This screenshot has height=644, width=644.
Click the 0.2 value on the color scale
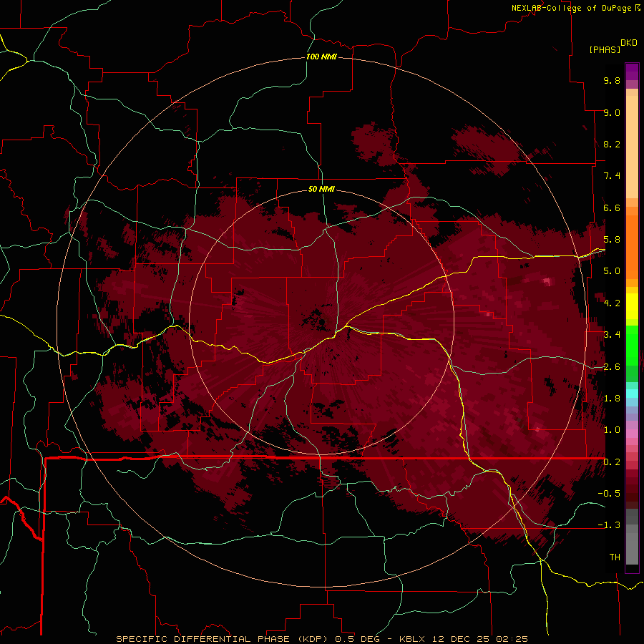[x=612, y=462]
